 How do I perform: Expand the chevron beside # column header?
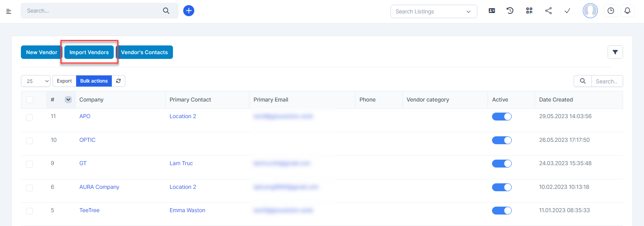(x=68, y=100)
